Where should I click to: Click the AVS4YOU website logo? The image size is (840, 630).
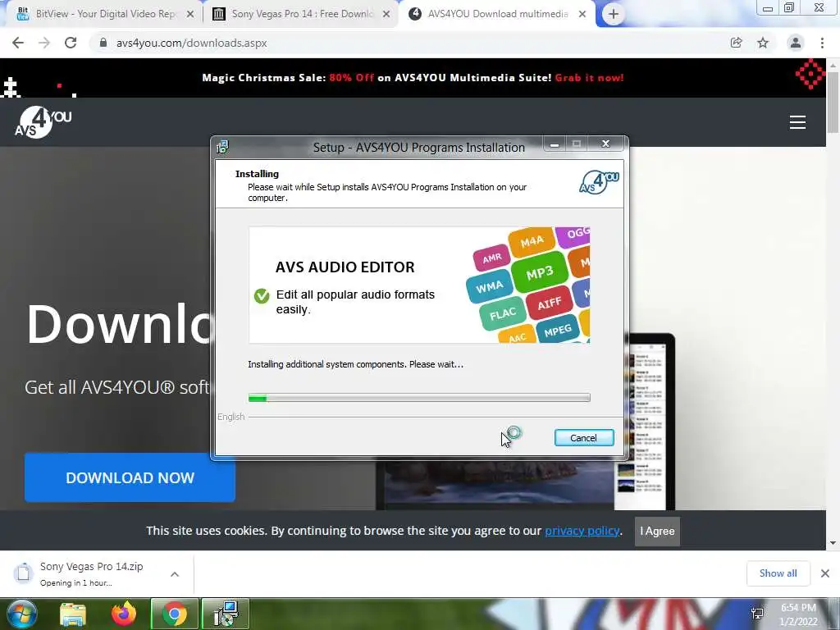tap(43, 122)
